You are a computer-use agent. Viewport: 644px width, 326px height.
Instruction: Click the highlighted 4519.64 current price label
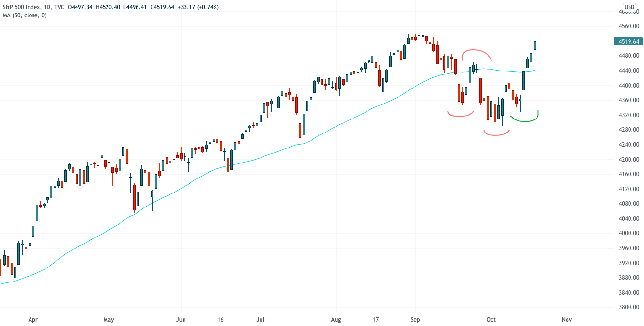(628, 42)
